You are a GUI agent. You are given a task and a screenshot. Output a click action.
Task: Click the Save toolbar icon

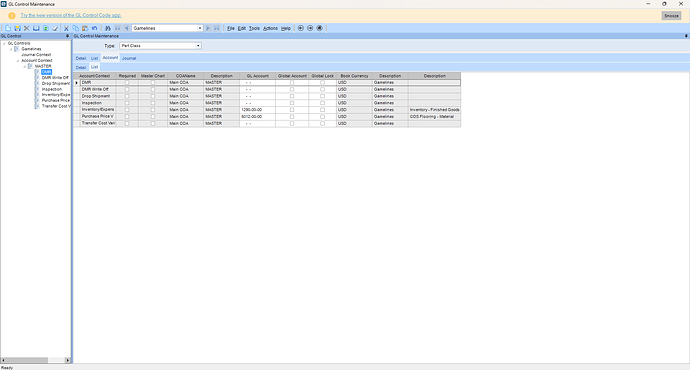tap(18, 28)
